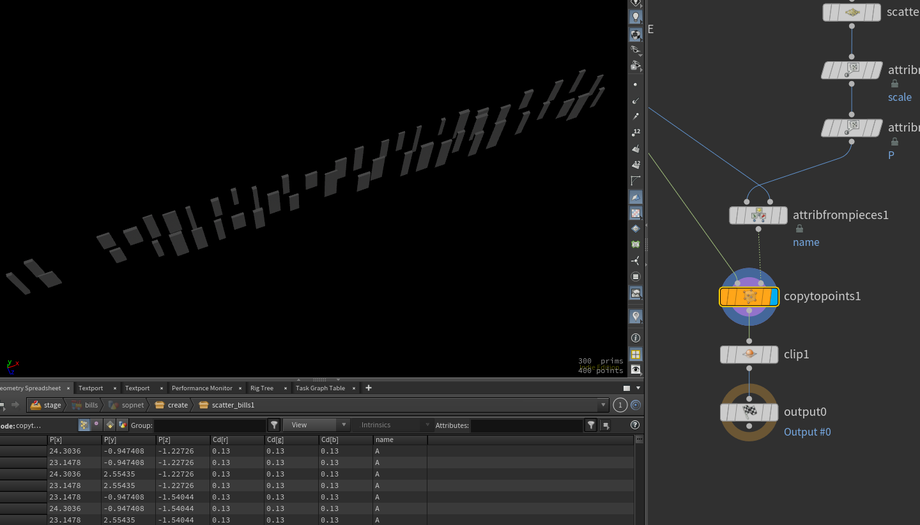Expand the network path dropdown arrow
920x525 pixels.
(603, 405)
